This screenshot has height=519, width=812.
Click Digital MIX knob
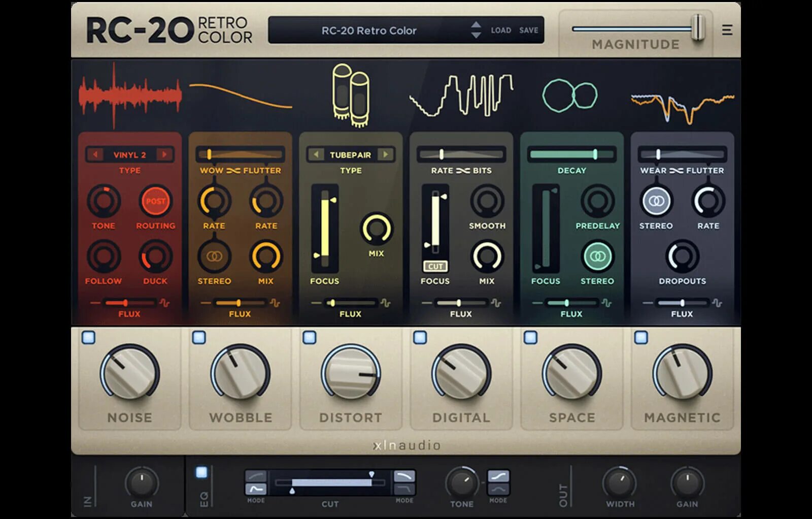pos(487,256)
